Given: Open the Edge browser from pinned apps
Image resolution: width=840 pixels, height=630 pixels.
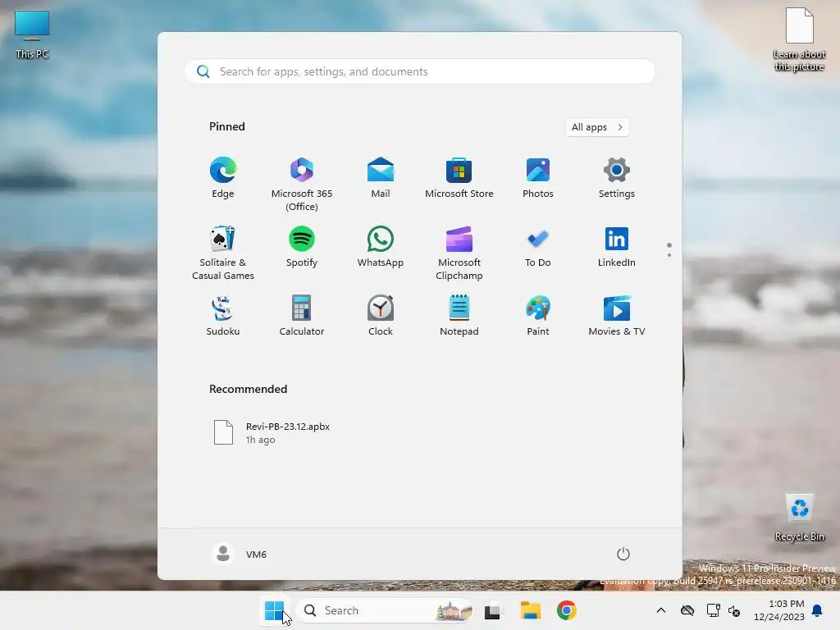Looking at the screenshot, I should pyautogui.click(x=223, y=178).
